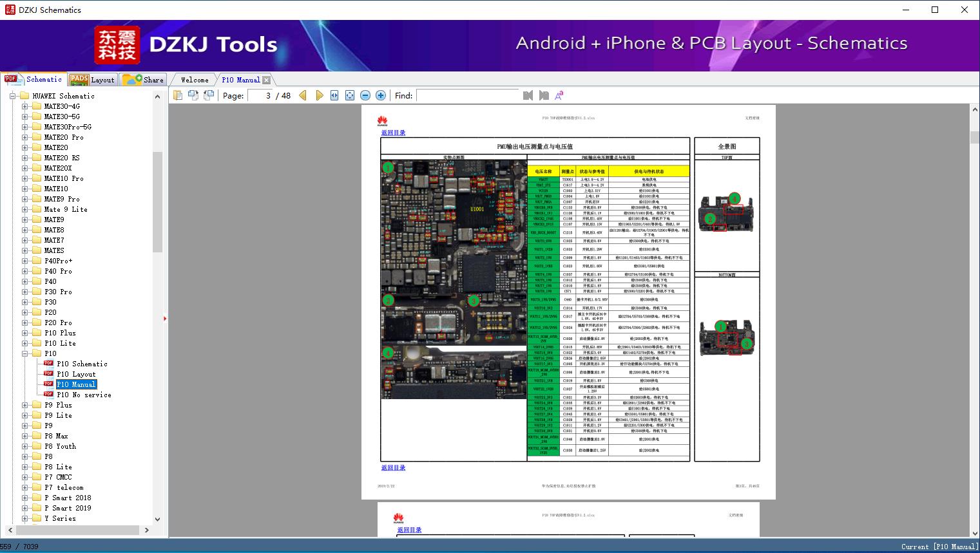980x553 pixels.
Task: Zoom in with the plus icon
Action: pos(381,95)
